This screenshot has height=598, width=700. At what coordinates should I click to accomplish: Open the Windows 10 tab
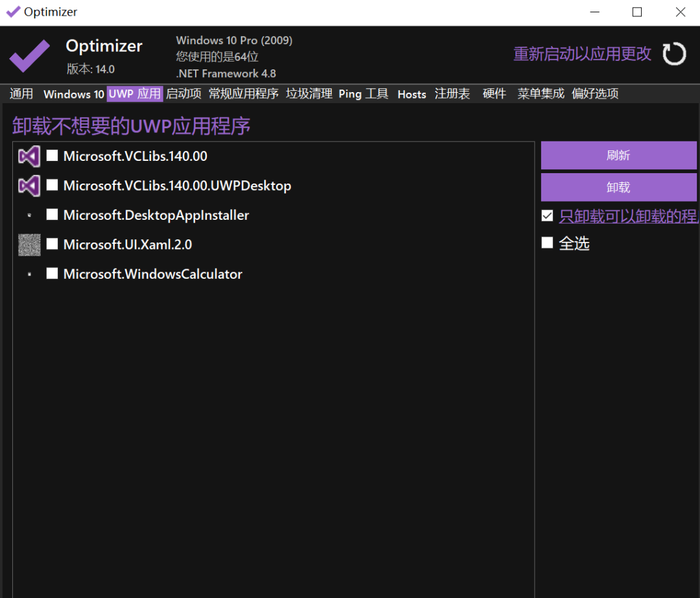[74, 94]
